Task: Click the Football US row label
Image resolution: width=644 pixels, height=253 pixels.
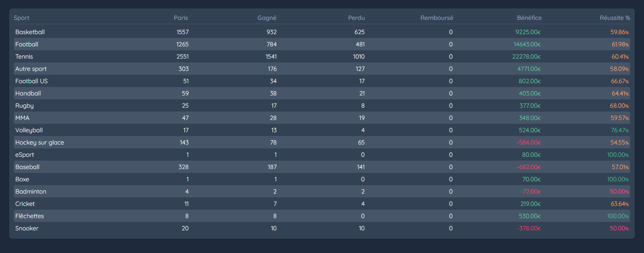Action: click(x=31, y=81)
